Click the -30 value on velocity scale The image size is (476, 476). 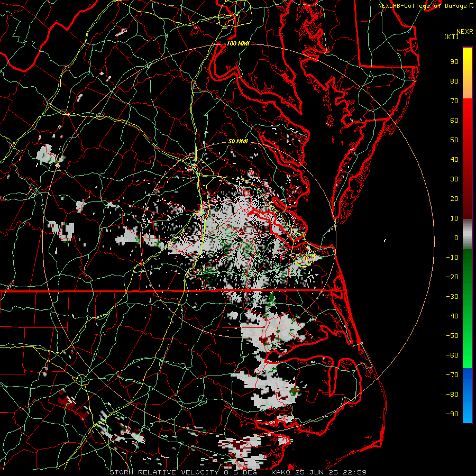click(x=452, y=297)
